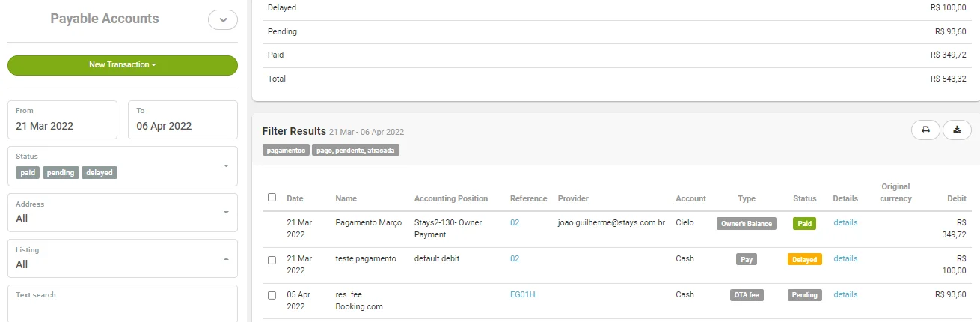Click the To date field
The height and width of the screenshot is (322, 980).
click(x=183, y=120)
